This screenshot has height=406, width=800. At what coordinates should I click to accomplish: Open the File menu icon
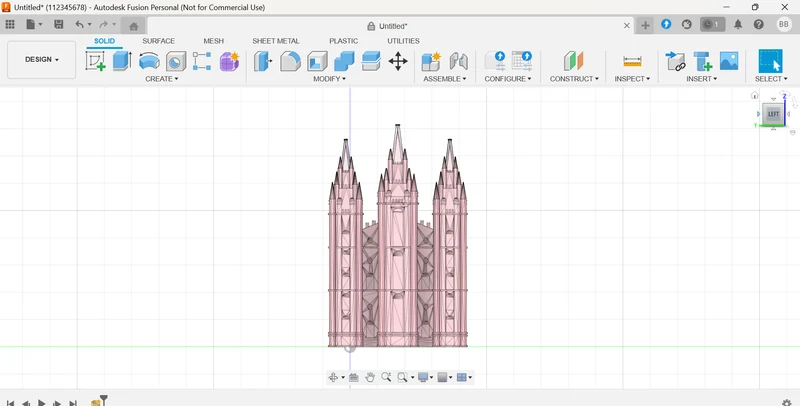(31, 24)
